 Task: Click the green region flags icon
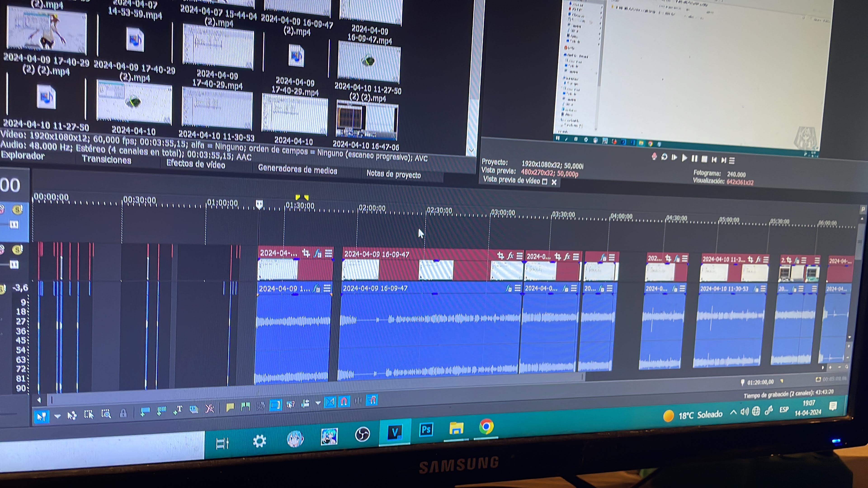point(245,407)
